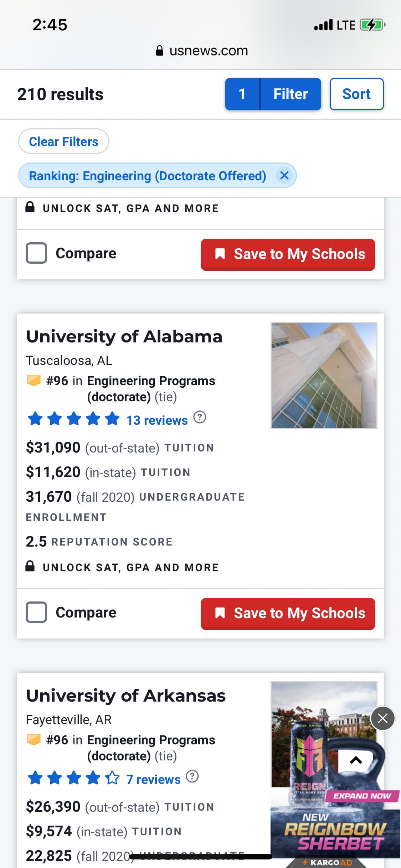Check the Compare box in the top card
Screen dimensions: 401x868
pos(36,253)
